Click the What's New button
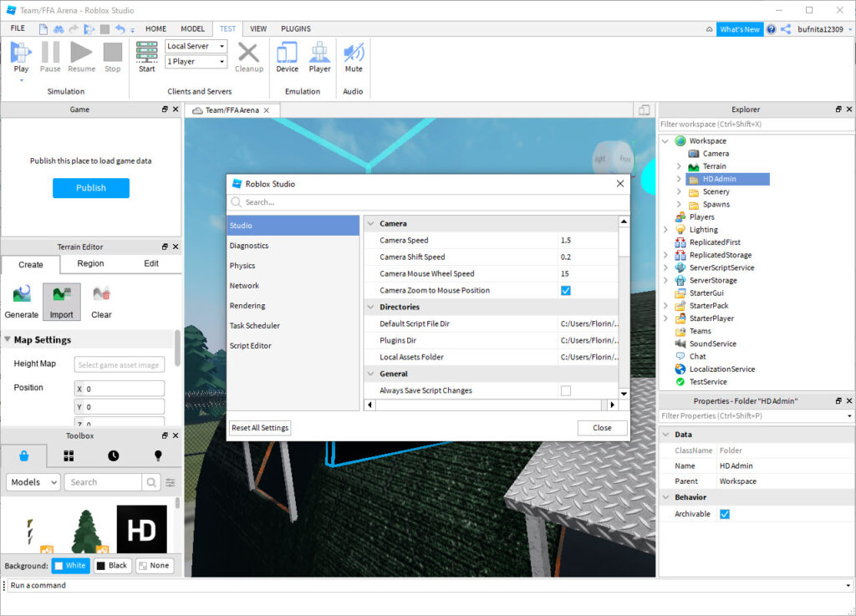856x616 pixels. [739, 29]
